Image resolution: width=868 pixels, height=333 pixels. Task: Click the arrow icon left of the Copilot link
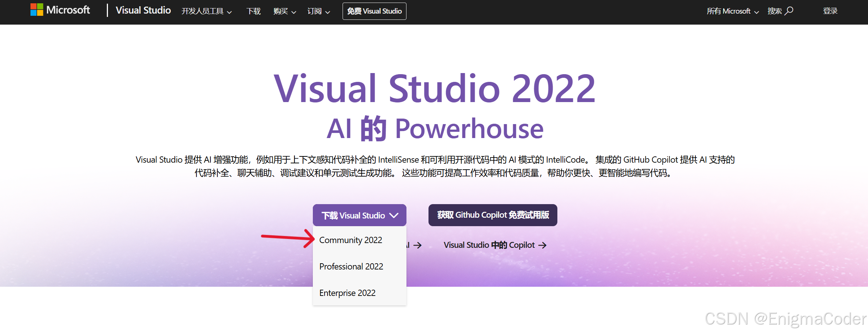point(417,245)
